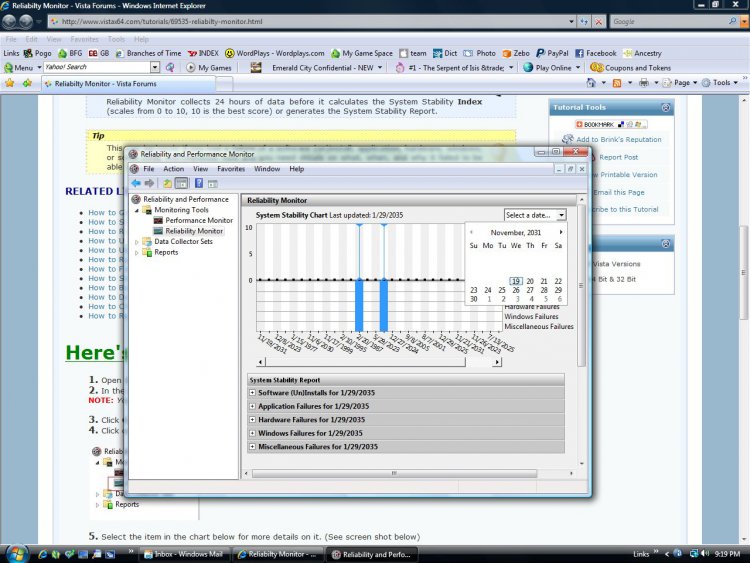
Task: Click the Add to Favorites star icon
Action: (27, 83)
